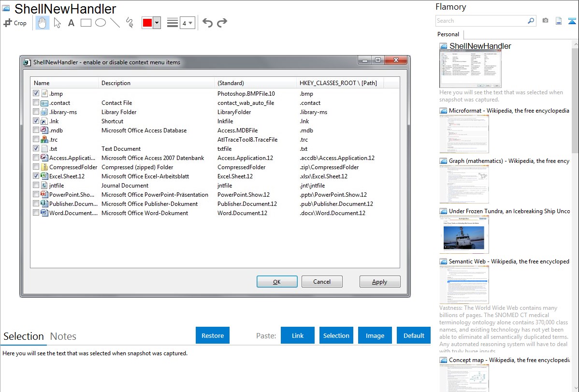Open ShellNewHandler snapshot thumbnail in sidebar

pyautogui.click(x=470, y=69)
